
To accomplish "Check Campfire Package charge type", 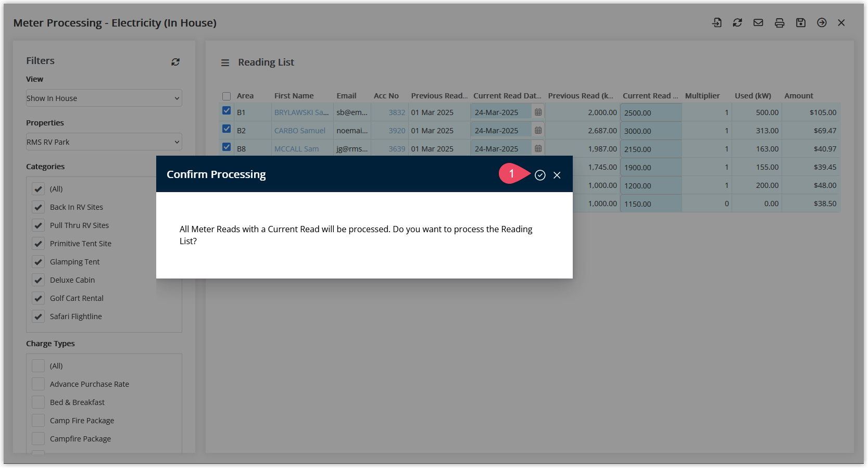I will pyautogui.click(x=39, y=439).
